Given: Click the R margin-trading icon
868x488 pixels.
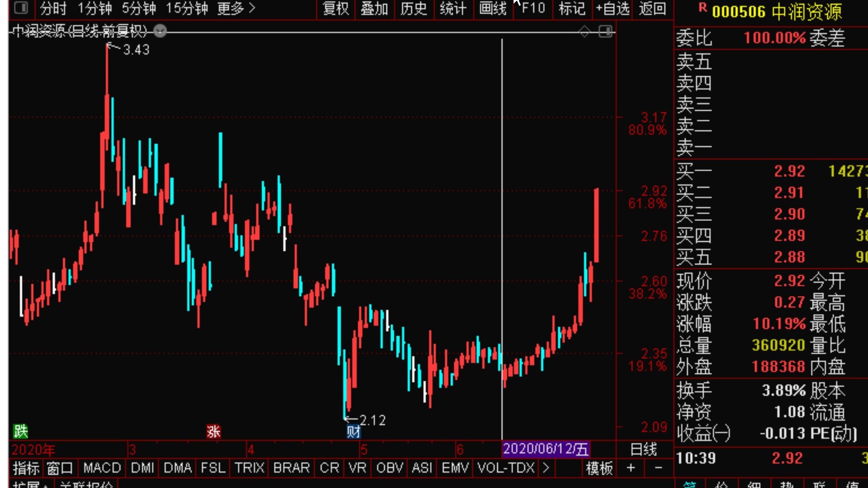Looking at the screenshot, I should (703, 8).
